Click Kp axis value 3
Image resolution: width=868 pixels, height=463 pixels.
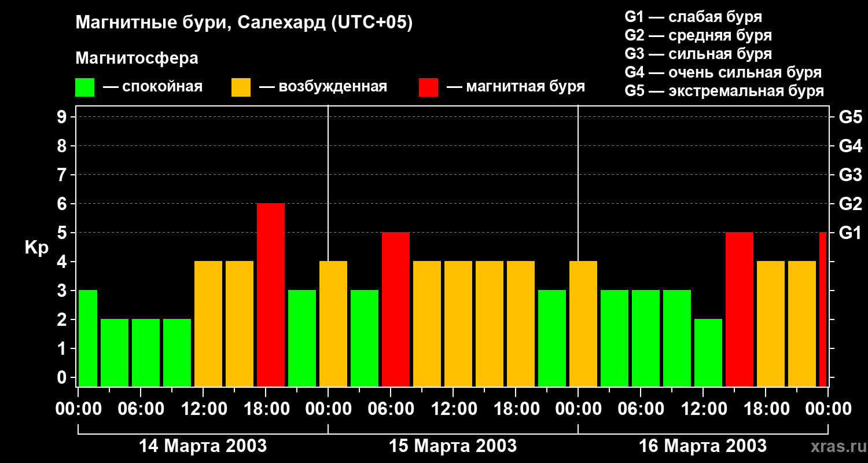62,291
